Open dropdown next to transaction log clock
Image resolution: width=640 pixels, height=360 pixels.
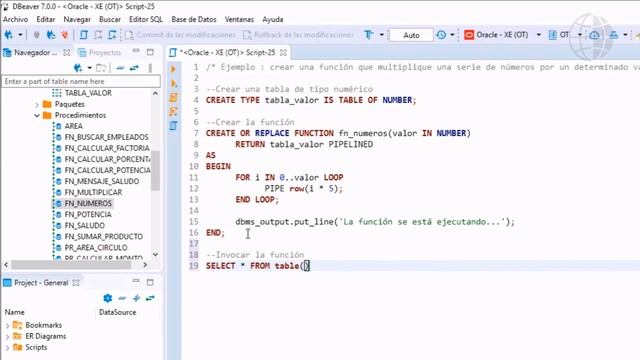(452, 35)
